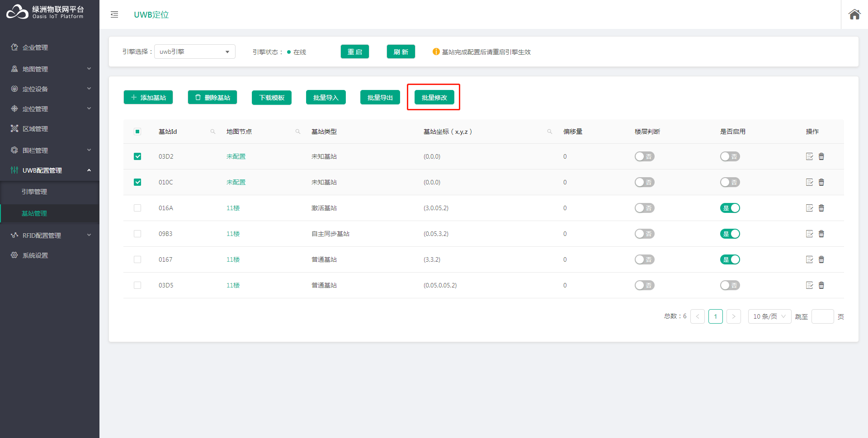
Task: Go to next page arrow
Action: 734,316
